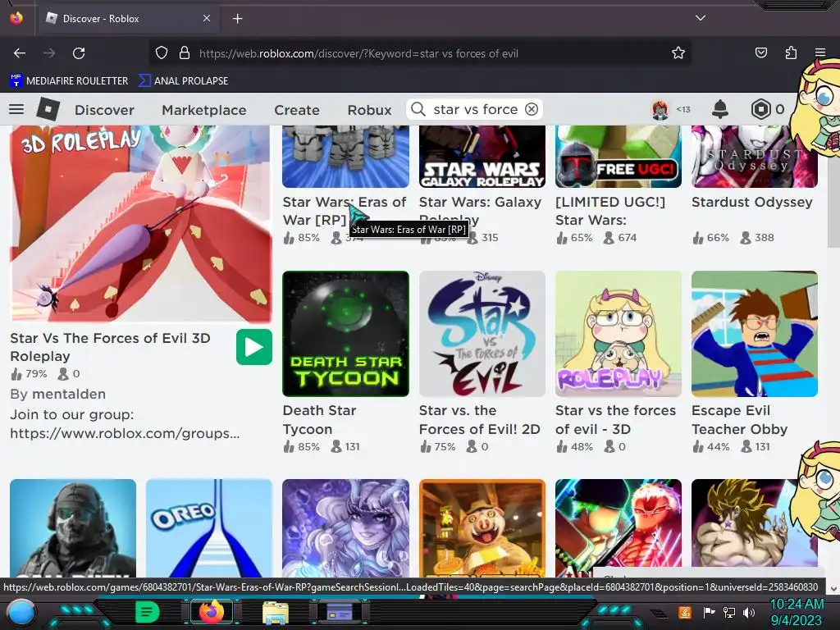Click Death Star Tycoon title text
This screenshot has width=840, height=630.
[319, 420]
